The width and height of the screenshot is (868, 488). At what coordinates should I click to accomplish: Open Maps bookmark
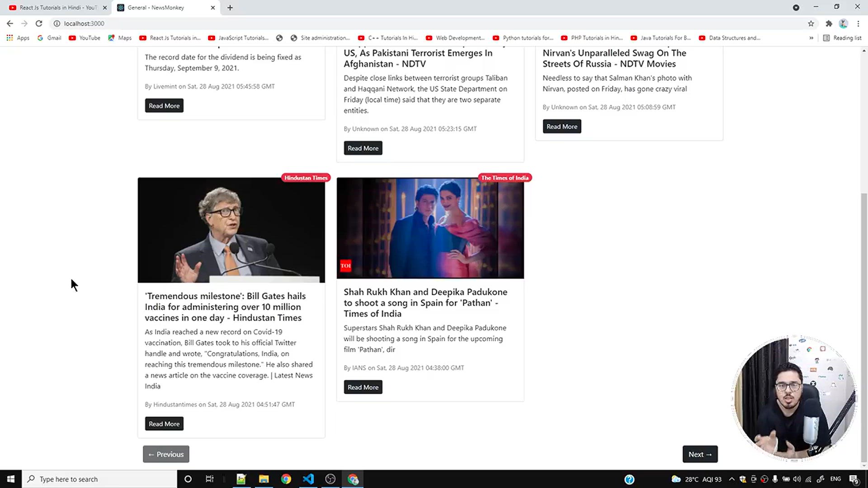(120, 38)
